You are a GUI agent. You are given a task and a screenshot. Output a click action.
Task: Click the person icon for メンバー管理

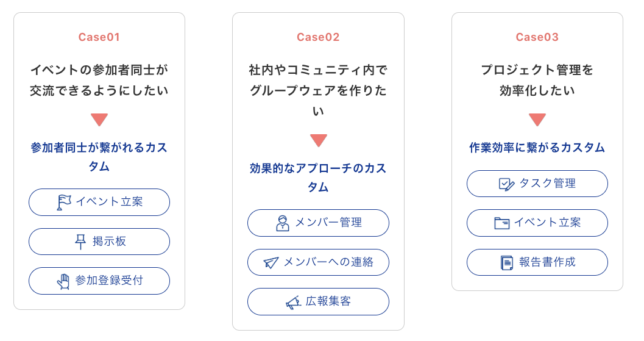pos(283,223)
